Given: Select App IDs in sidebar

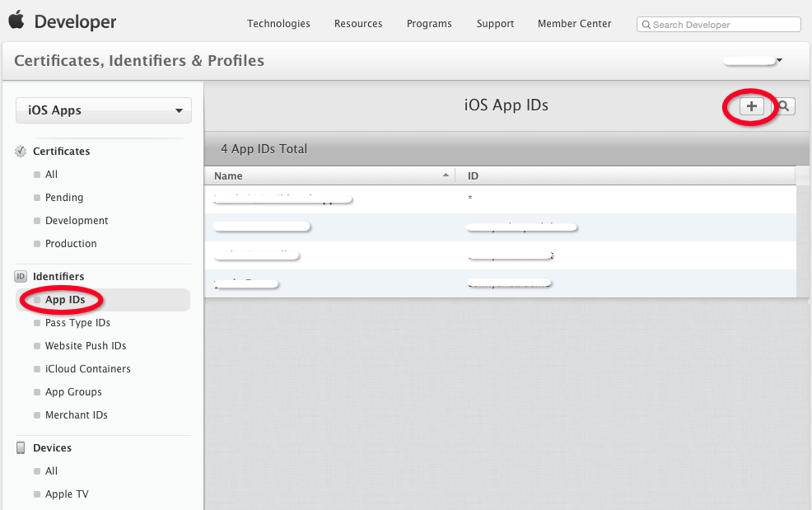Looking at the screenshot, I should (103, 300).
